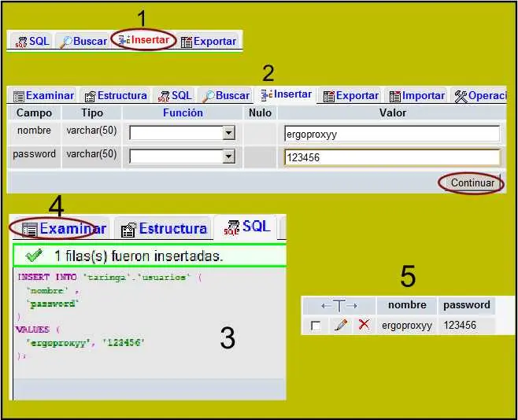
Task: Switch to the SQL tab above the insert form
Action: 175,96
